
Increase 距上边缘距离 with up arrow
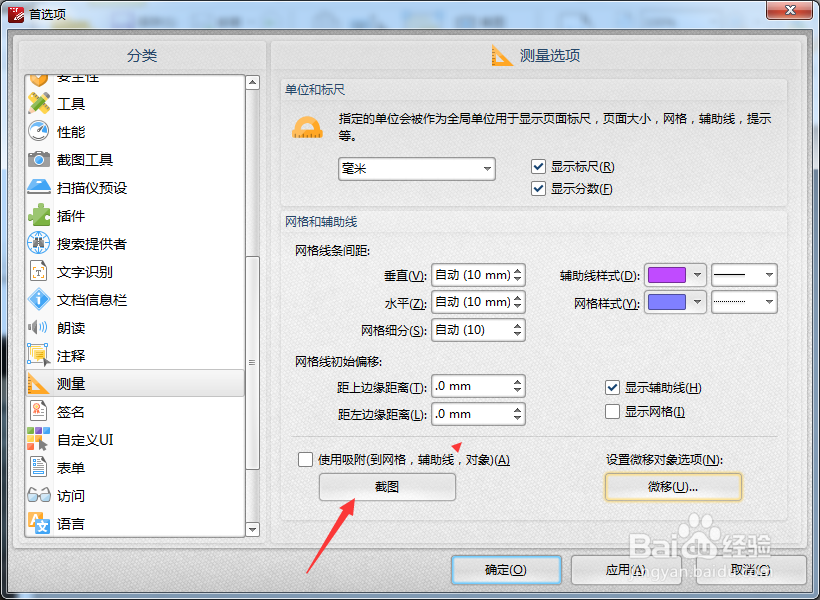coord(517,382)
